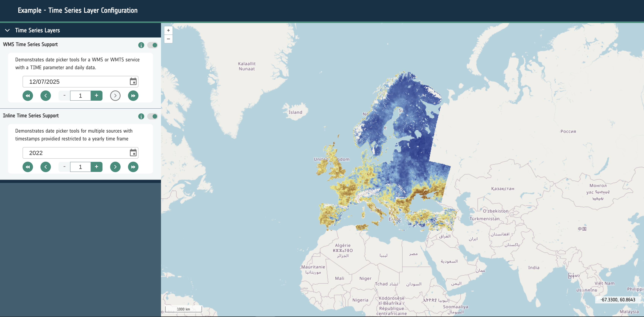Step back one date in WMS series
644x317 pixels.
(x=45, y=96)
